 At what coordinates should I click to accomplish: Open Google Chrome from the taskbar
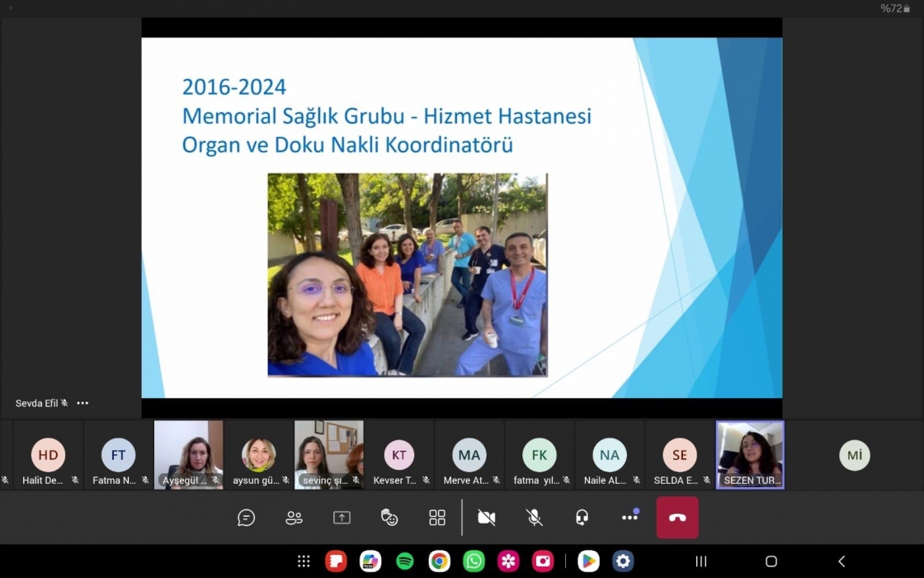(x=439, y=561)
